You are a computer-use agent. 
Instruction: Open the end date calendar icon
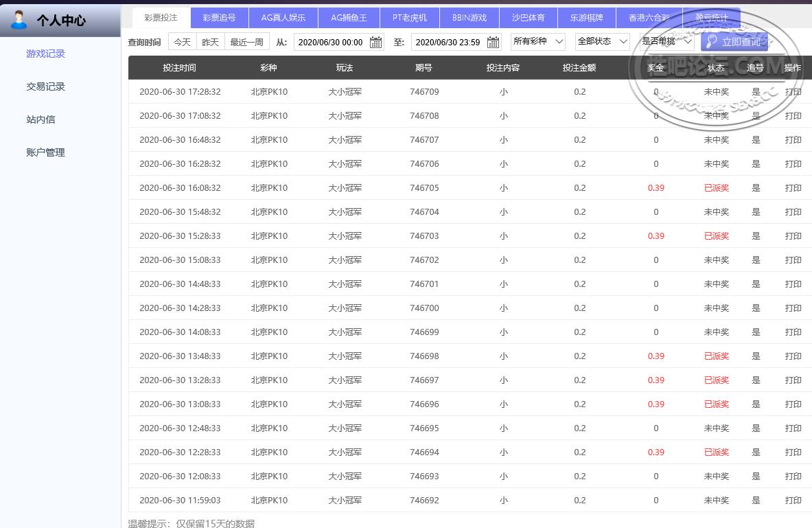[493, 42]
